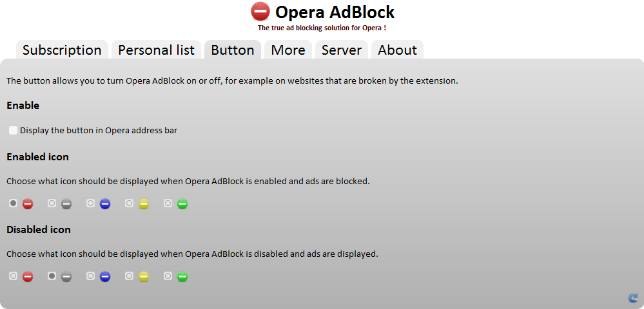Go to the Server tab
The width and height of the screenshot is (644, 309).
(342, 50)
